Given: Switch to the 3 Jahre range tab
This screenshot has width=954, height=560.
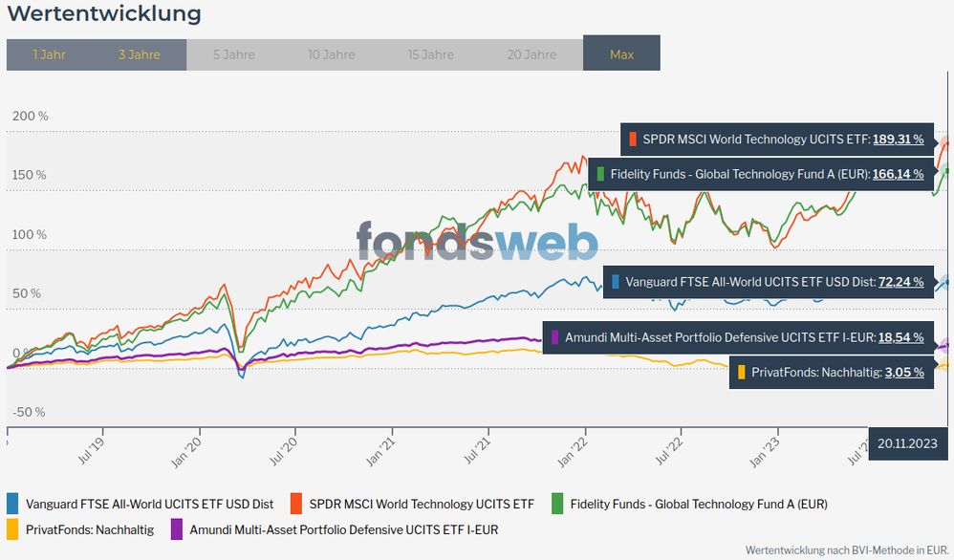Looking at the screenshot, I should click(x=140, y=54).
